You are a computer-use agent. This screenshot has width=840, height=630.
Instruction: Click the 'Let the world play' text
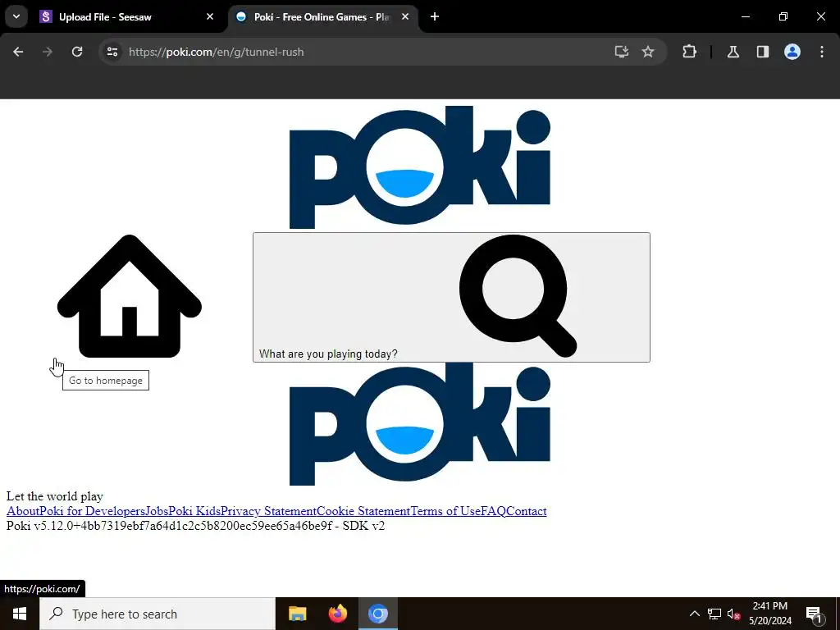point(55,496)
